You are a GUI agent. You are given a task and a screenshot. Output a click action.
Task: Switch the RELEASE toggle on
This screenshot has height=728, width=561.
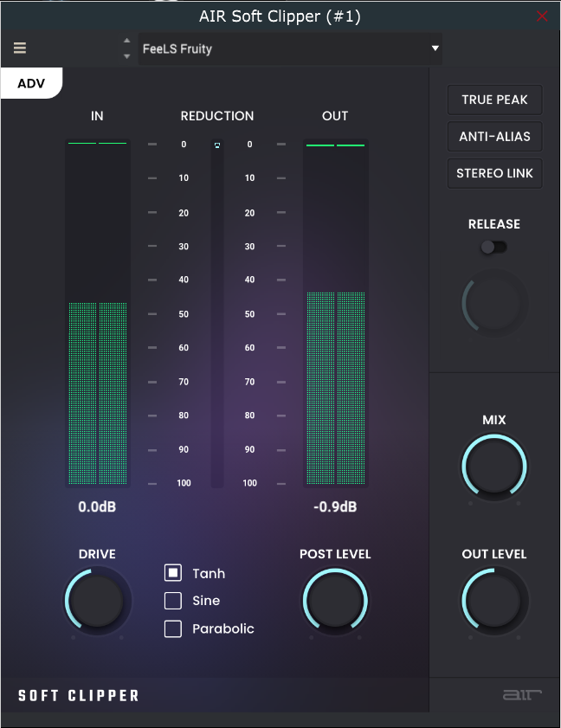coord(493,247)
